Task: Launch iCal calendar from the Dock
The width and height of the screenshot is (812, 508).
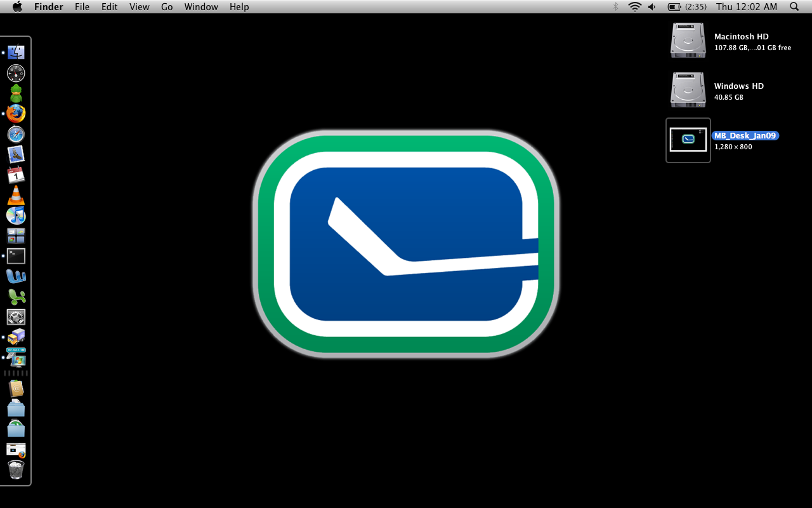Action: (16, 175)
